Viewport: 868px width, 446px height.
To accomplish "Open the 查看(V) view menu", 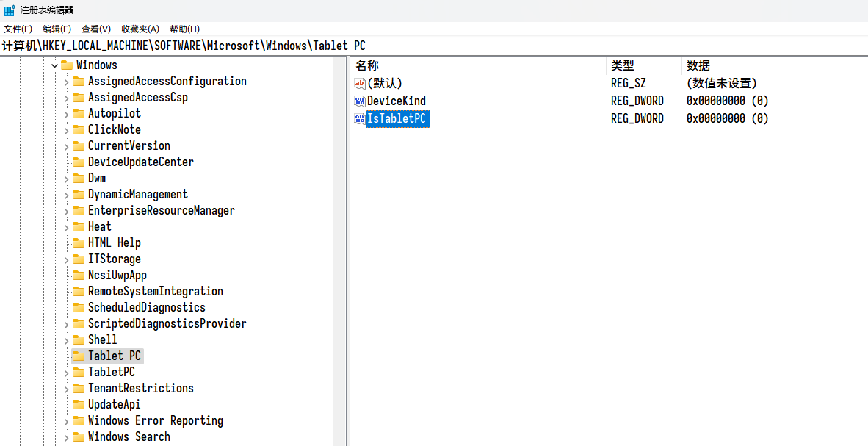I will pyautogui.click(x=96, y=29).
